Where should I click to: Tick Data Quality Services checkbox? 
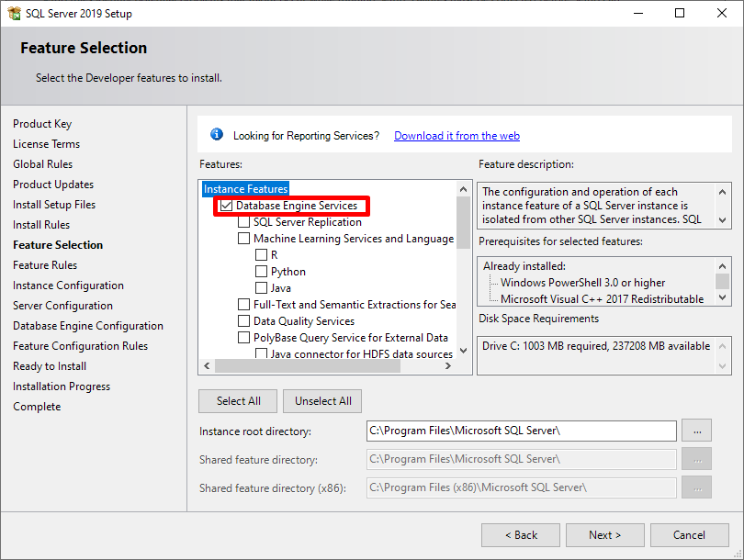pyautogui.click(x=243, y=321)
